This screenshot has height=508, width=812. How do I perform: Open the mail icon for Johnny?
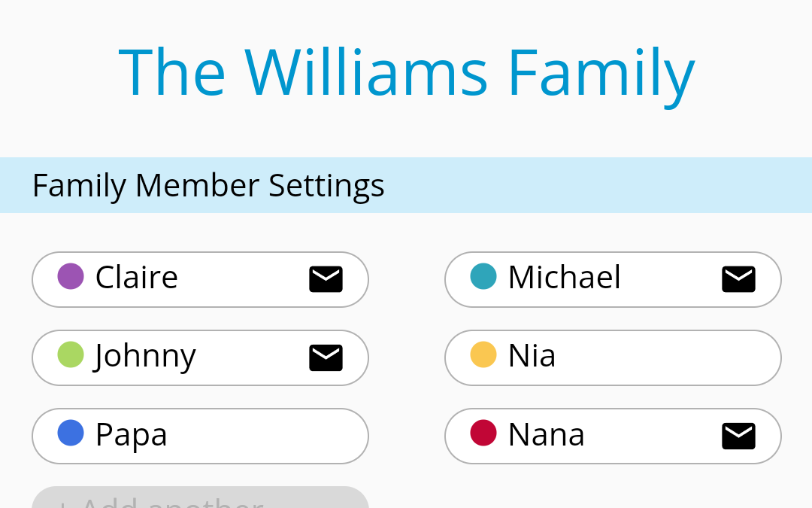click(x=326, y=357)
